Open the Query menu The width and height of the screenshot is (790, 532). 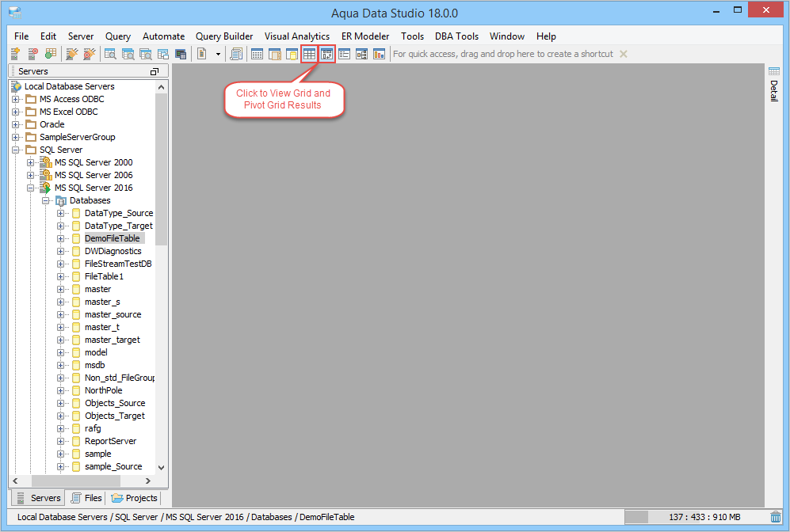tap(118, 36)
